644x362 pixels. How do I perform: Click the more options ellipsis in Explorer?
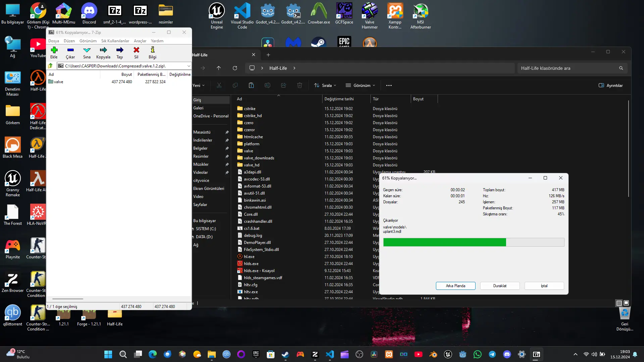coord(389,86)
